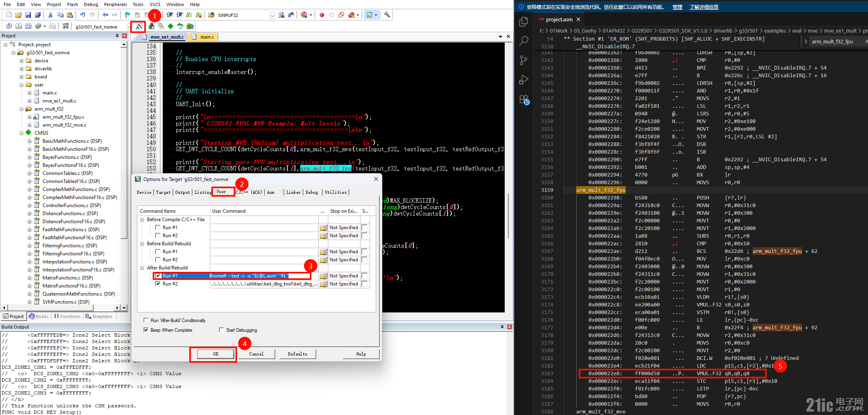Image resolution: width=868 pixels, height=415 pixels.
Task: Click the Pack Installer icon
Action: (190, 26)
